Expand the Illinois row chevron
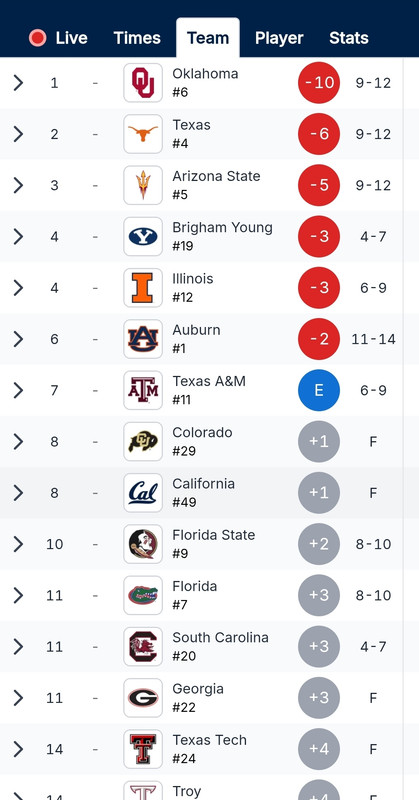Image resolution: width=419 pixels, height=800 pixels. (x=18, y=288)
